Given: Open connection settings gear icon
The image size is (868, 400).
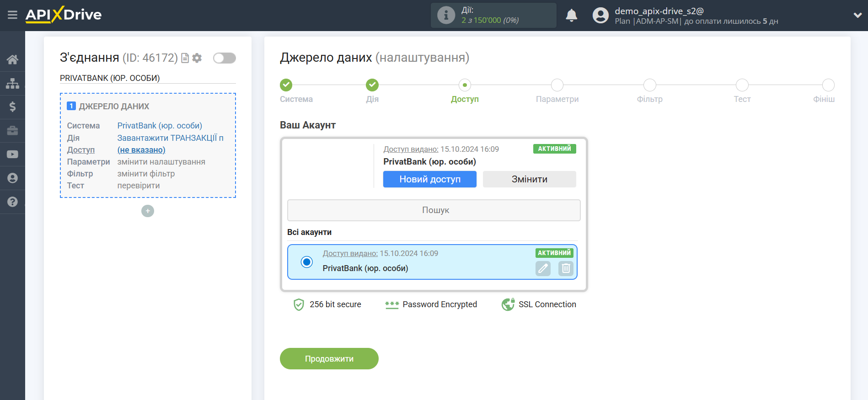Looking at the screenshot, I should 197,58.
